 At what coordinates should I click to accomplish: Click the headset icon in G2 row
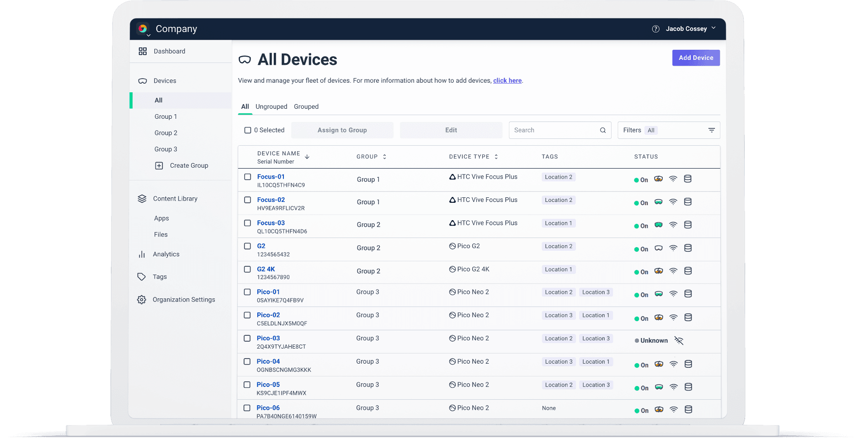click(x=659, y=249)
